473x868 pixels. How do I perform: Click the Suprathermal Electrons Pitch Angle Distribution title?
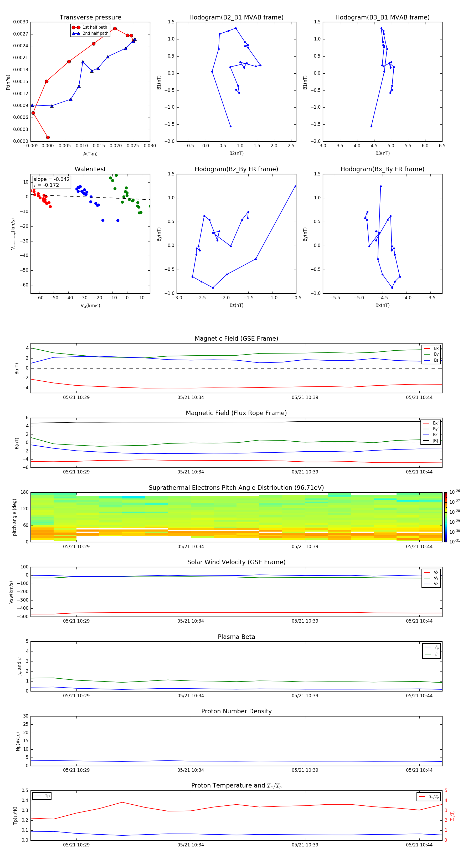pos(236,488)
